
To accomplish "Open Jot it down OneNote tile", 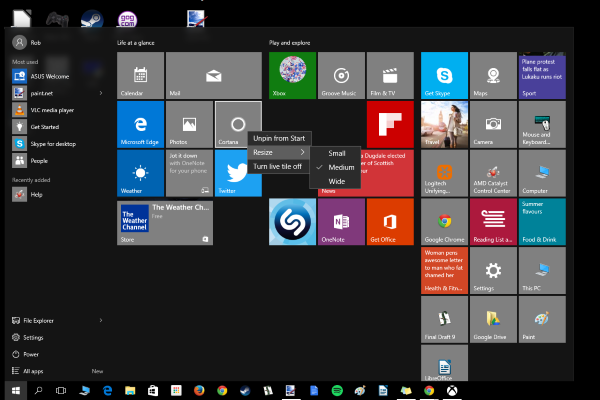I will point(189,173).
